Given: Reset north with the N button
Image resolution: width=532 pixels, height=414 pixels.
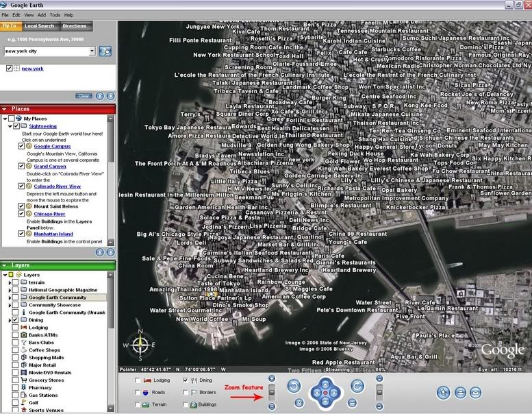Looking at the screenshot, I should (x=299, y=403).
